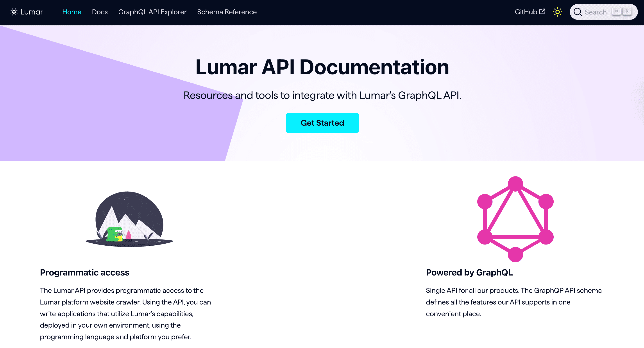Switch to the Home tab

(72, 12)
